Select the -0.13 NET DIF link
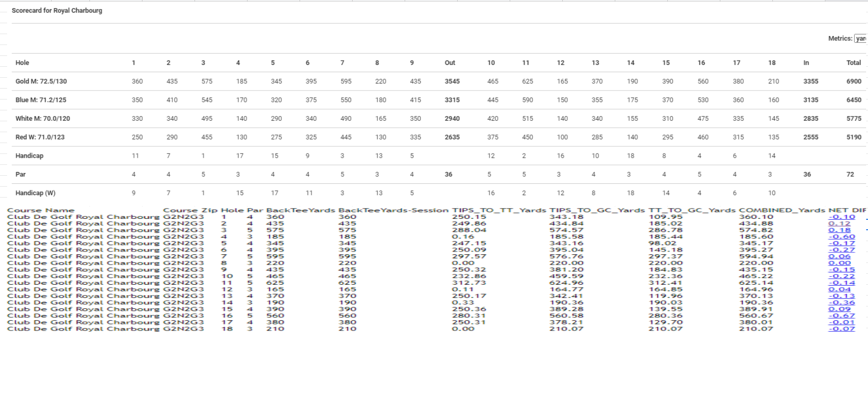Image resolution: width=868 pixels, height=405 pixels. 841,296
